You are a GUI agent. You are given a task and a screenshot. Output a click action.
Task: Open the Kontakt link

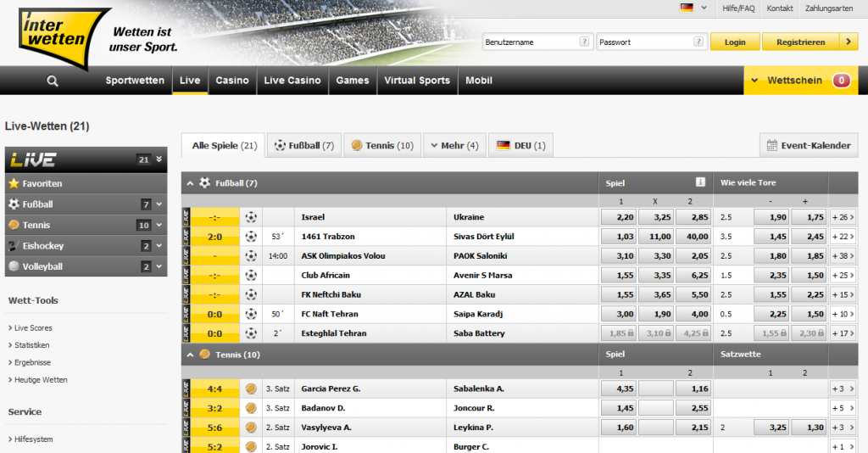click(x=780, y=8)
